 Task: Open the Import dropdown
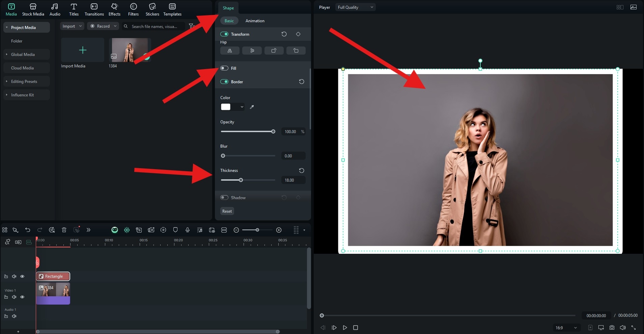(x=72, y=26)
